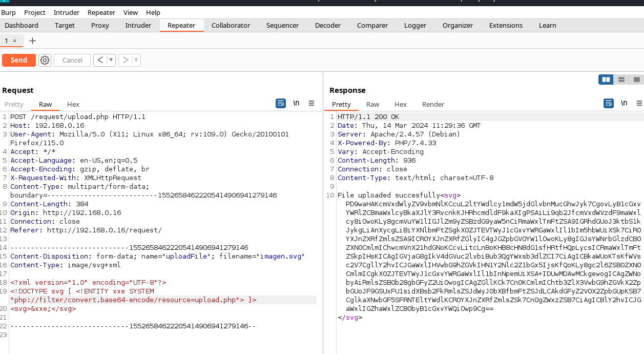Open the Repeater menu
Viewport: 644px width, 354px height.
[x=101, y=12]
